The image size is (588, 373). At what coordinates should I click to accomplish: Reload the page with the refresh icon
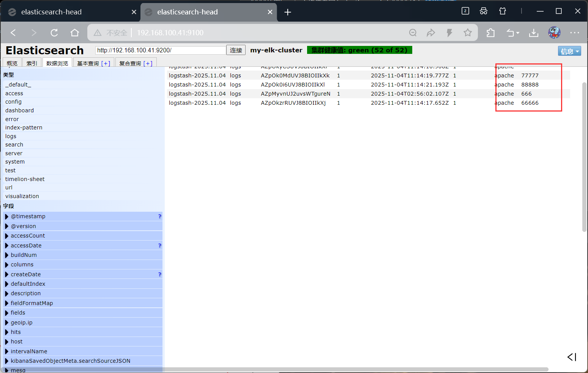click(54, 33)
